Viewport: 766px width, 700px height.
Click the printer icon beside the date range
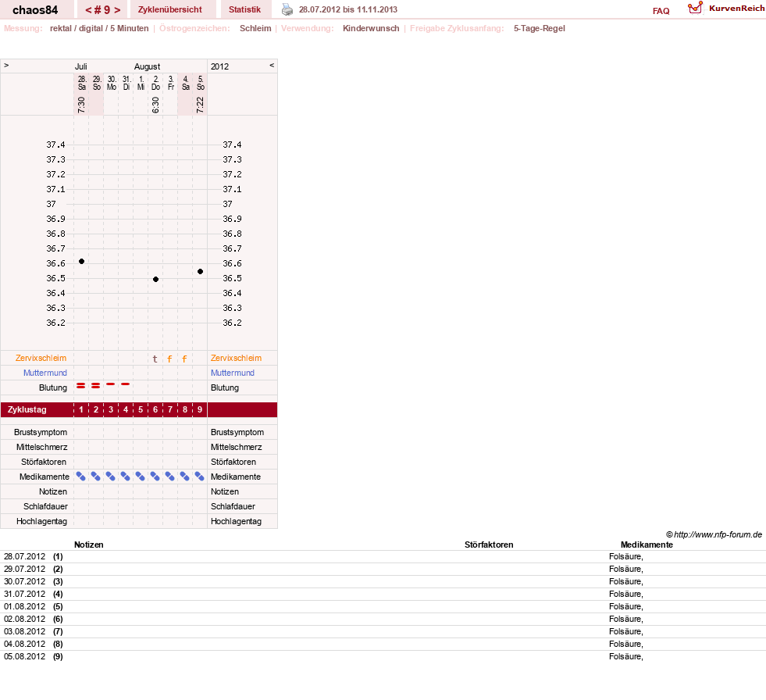(287, 9)
